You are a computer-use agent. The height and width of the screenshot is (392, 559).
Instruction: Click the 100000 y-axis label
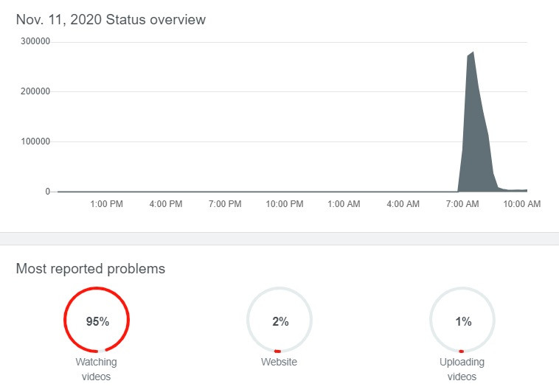pos(35,141)
